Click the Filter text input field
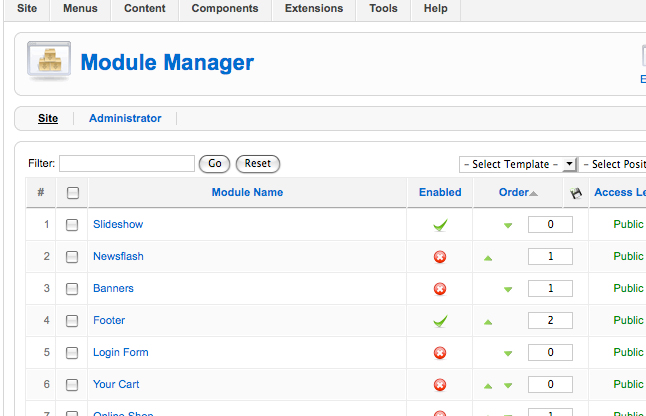The width and height of the screenshot is (646, 416). 127,163
